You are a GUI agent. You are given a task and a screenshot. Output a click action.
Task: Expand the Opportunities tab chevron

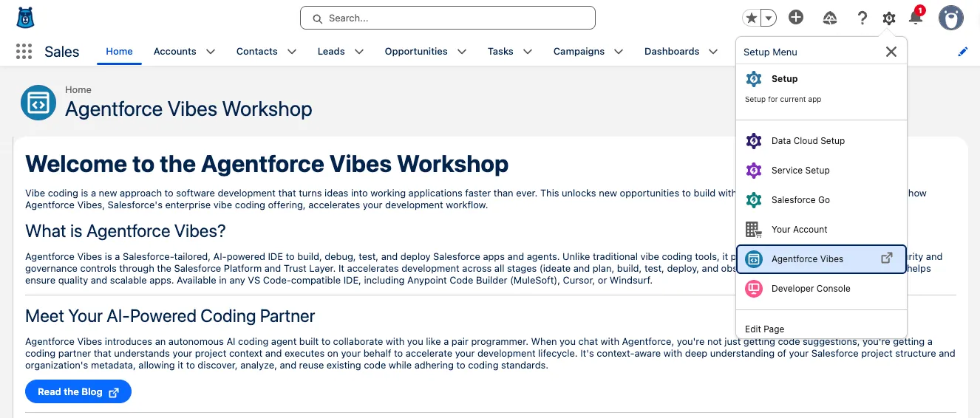(x=462, y=52)
